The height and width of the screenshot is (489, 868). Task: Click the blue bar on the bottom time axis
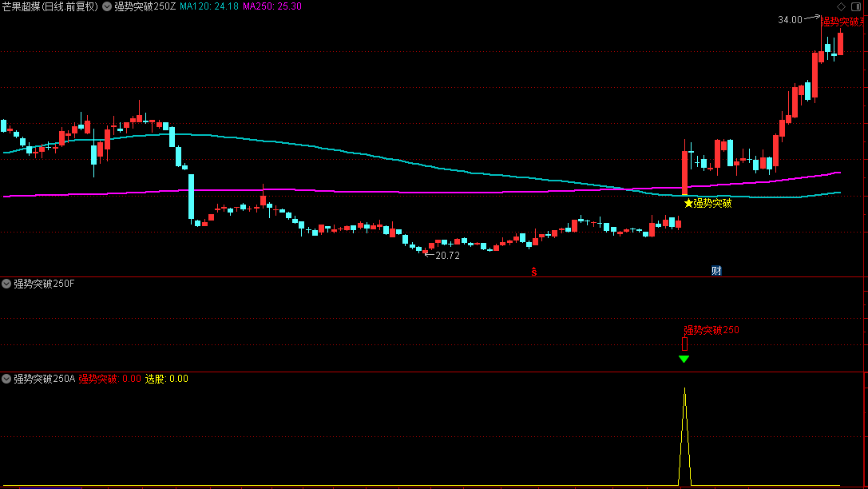coord(50,488)
